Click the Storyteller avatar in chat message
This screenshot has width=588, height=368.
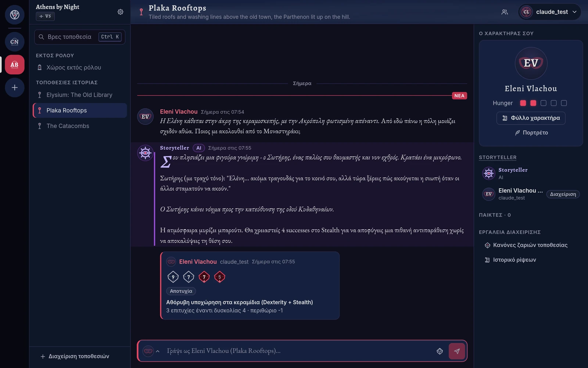145,153
